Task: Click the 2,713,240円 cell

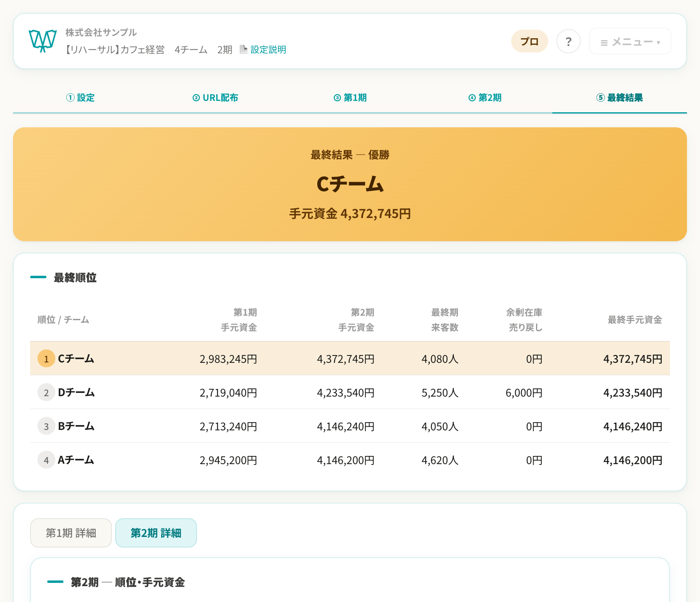Action: click(228, 427)
